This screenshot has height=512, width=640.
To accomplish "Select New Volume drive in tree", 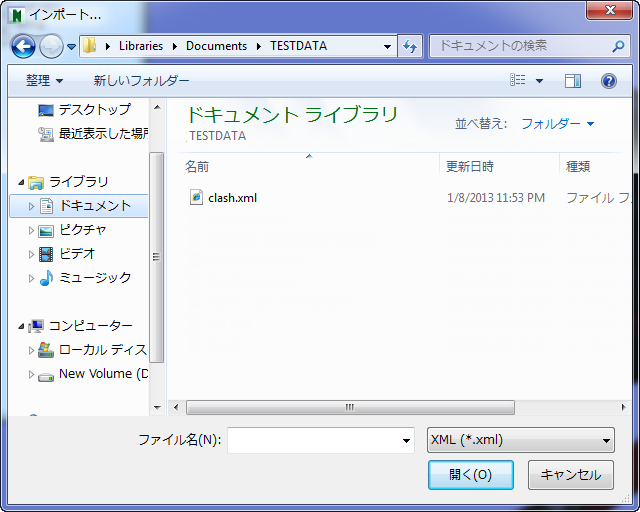I will 104,374.
